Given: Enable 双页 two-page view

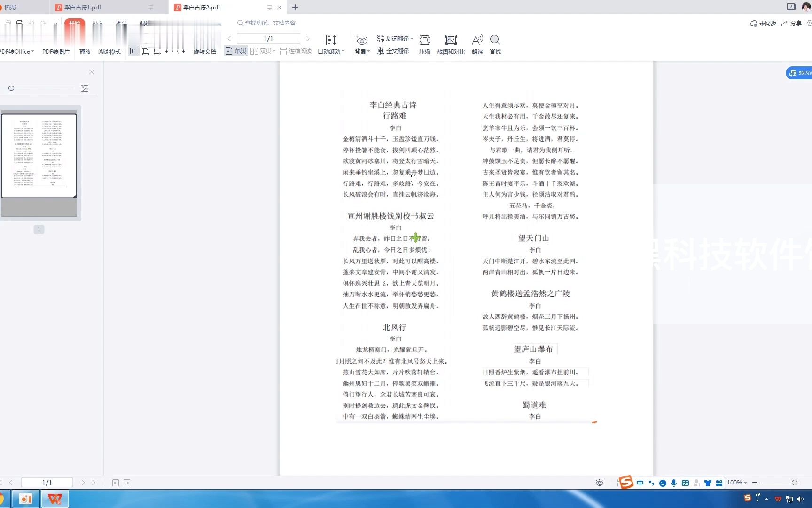Looking at the screenshot, I should point(262,51).
